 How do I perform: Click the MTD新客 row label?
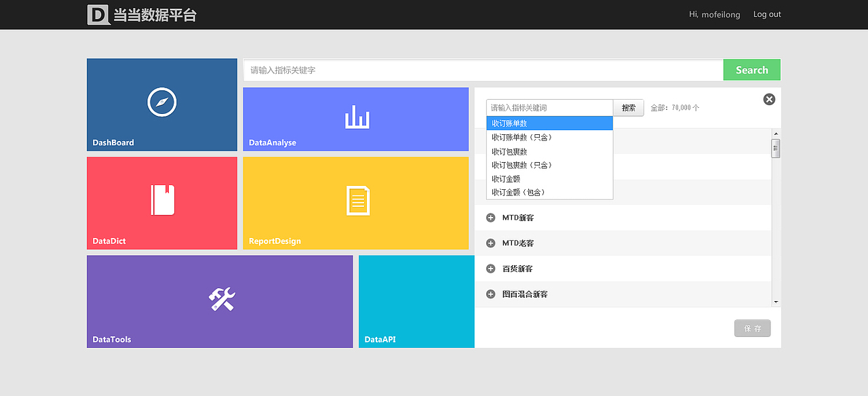pos(518,218)
